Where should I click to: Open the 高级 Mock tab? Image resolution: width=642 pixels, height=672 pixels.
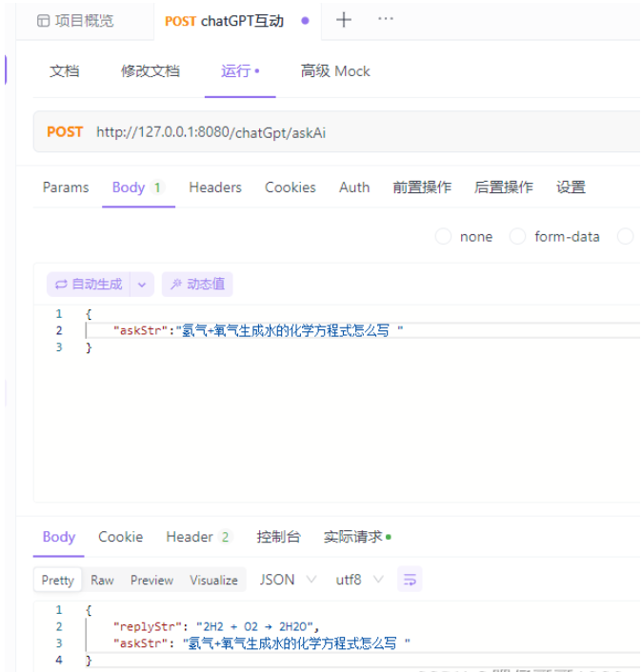335,71
